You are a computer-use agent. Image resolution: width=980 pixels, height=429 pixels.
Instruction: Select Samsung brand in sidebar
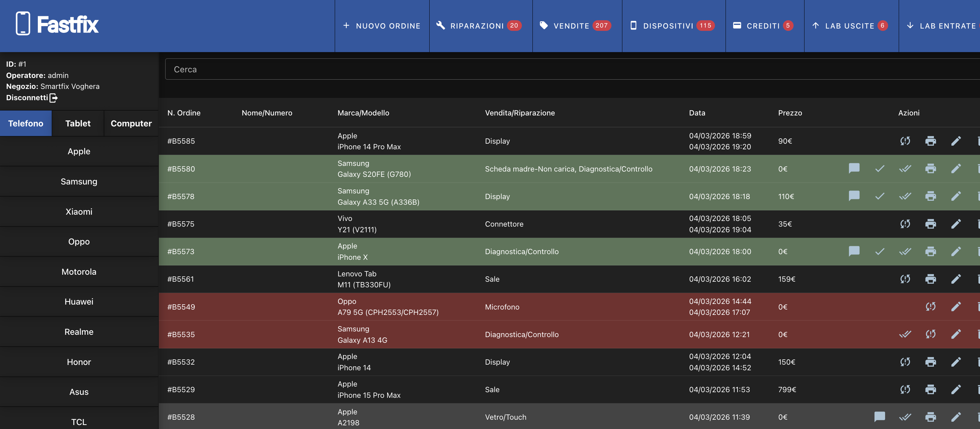click(79, 181)
